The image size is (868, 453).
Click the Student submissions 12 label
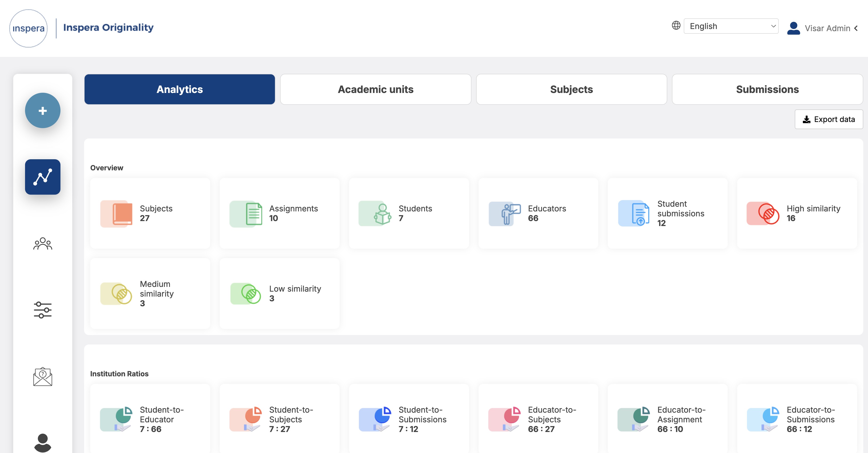click(x=681, y=213)
